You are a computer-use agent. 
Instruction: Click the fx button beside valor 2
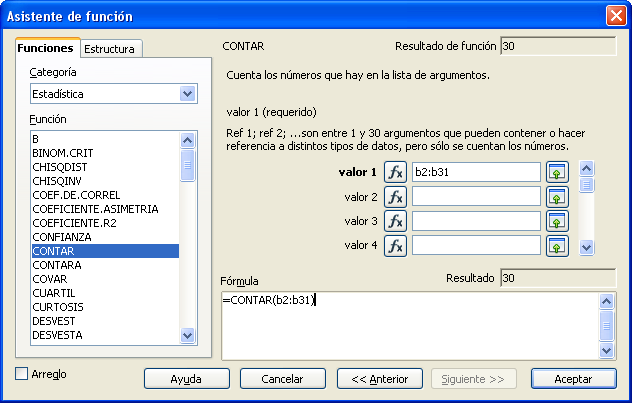(x=396, y=197)
